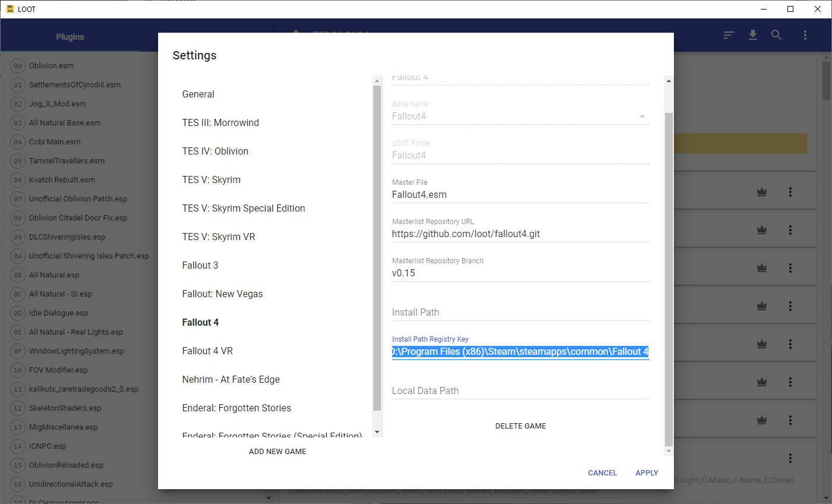Click the plugin sidebar scroll-down arrow
Screen dimensions: 832x504
[x=268, y=498]
